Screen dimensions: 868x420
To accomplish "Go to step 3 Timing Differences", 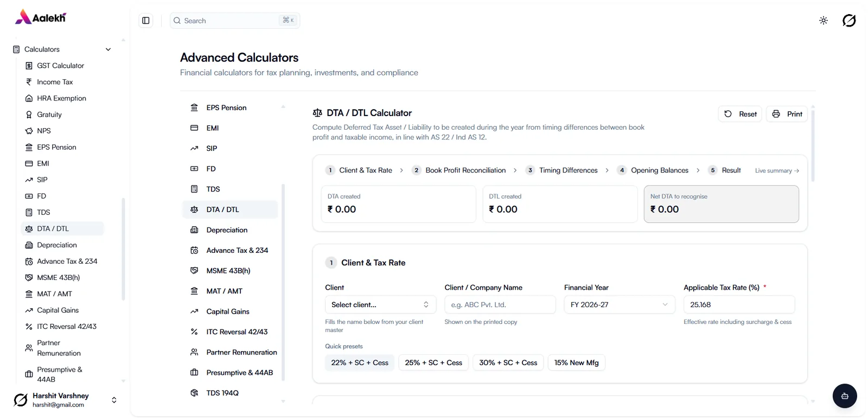I will [561, 170].
